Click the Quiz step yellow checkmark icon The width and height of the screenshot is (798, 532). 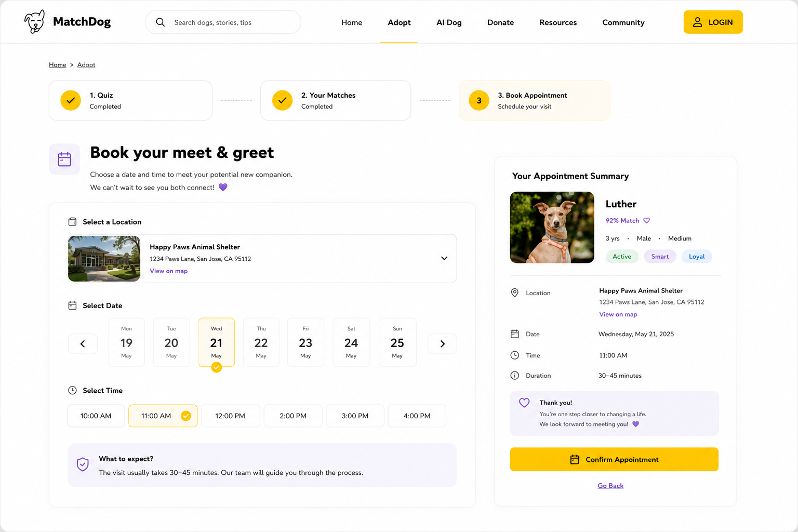point(71,100)
